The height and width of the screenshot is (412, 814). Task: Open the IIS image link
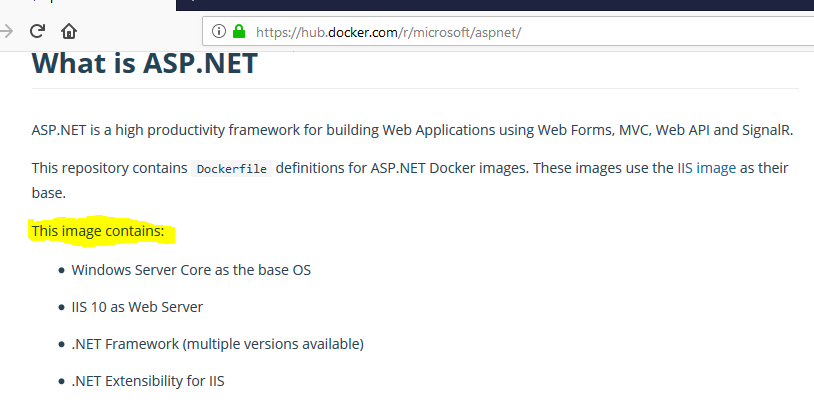[x=707, y=168]
